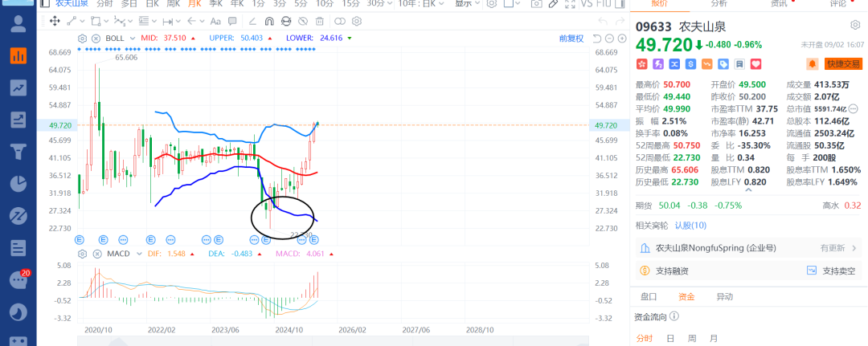
Task: Expand the 农夫山泉NongfuSpring company row
Action: pyautogui.click(x=749, y=248)
